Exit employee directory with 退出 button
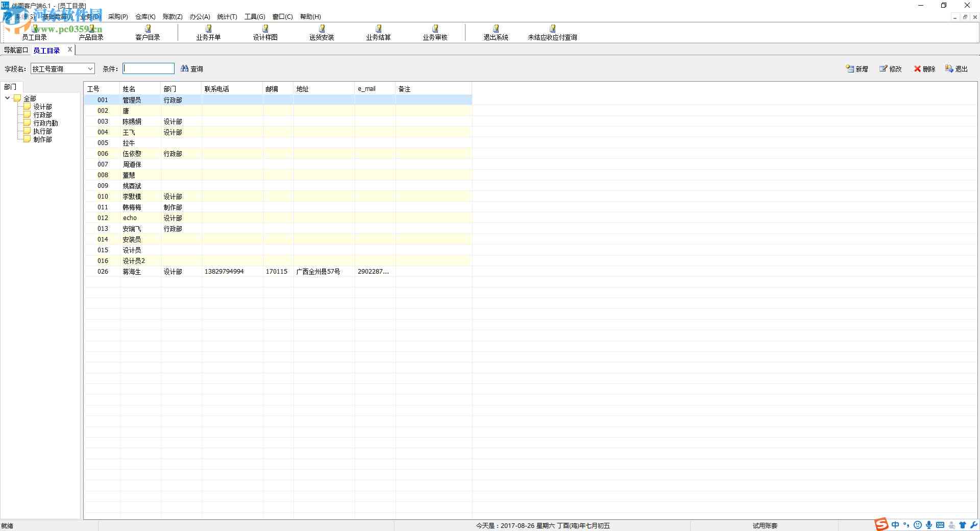The width and height of the screenshot is (980, 531). pos(957,69)
